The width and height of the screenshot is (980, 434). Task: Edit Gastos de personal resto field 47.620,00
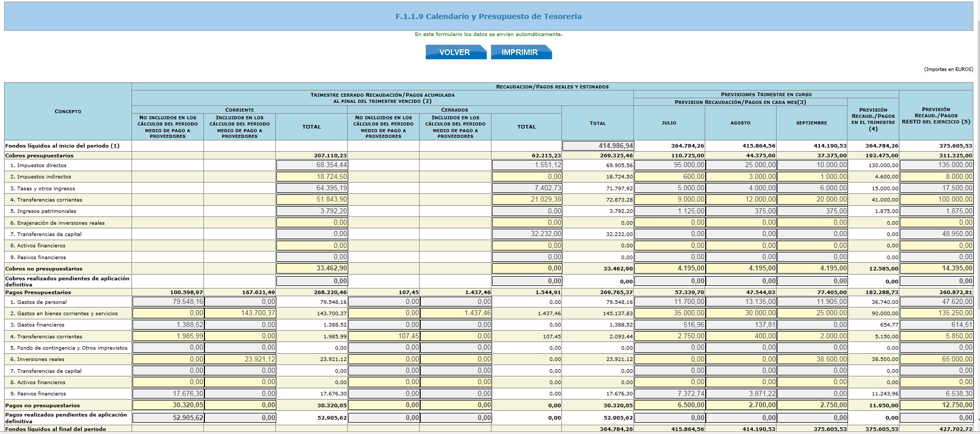937,302
